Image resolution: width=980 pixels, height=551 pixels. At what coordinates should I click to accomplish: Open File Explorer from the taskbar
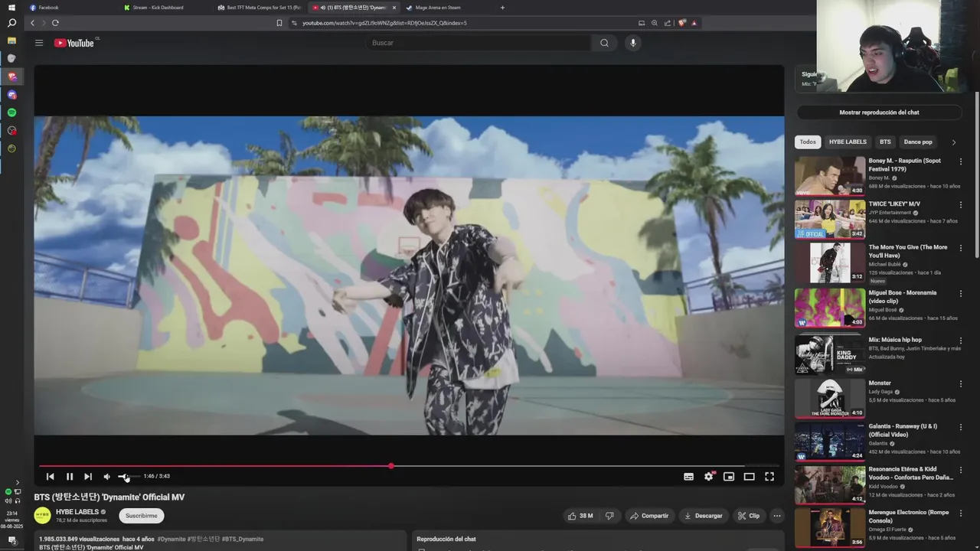point(11,40)
